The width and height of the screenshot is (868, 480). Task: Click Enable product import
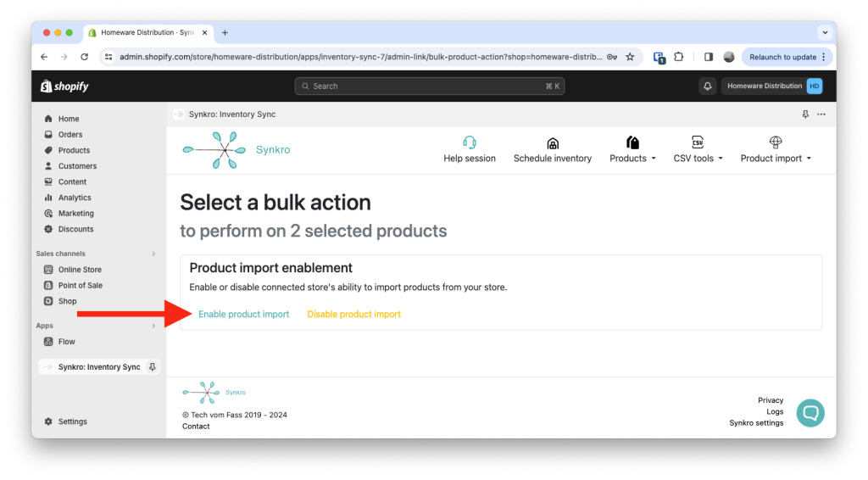[x=243, y=314]
